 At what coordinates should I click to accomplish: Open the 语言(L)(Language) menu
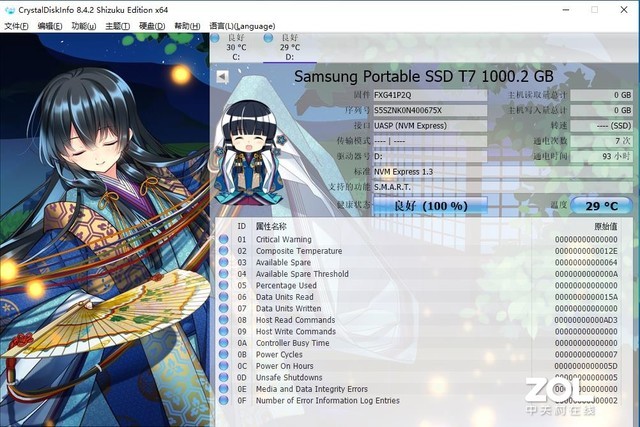click(242, 26)
